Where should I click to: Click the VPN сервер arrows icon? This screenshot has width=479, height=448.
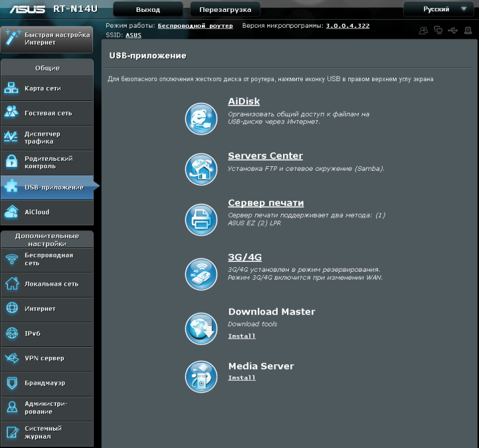[12, 358]
